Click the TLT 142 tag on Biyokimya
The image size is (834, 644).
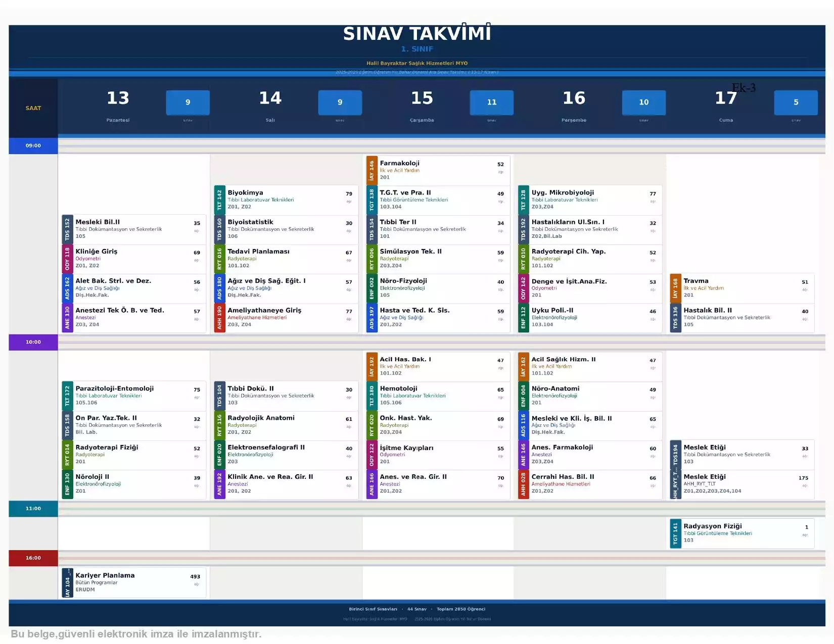tap(219, 200)
